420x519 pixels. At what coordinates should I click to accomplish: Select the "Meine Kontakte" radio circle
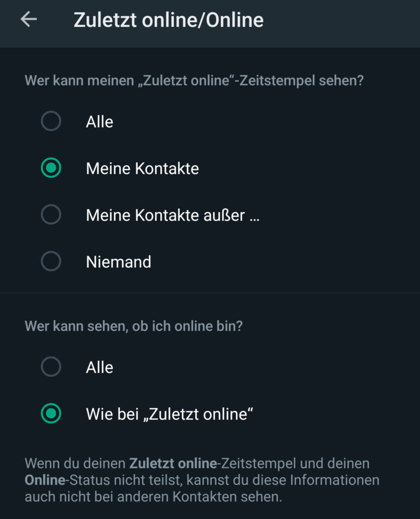coord(51,168)
